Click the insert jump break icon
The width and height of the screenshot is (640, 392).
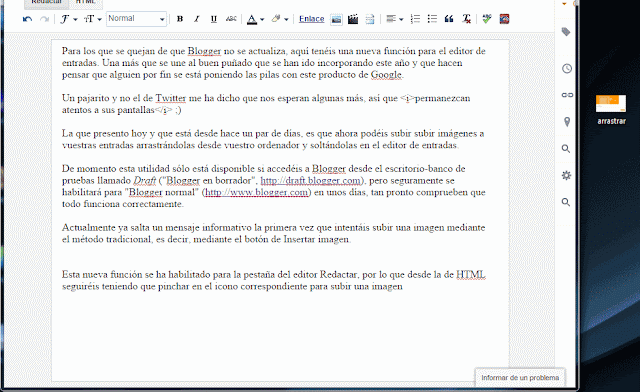click(x=370, y=19)
